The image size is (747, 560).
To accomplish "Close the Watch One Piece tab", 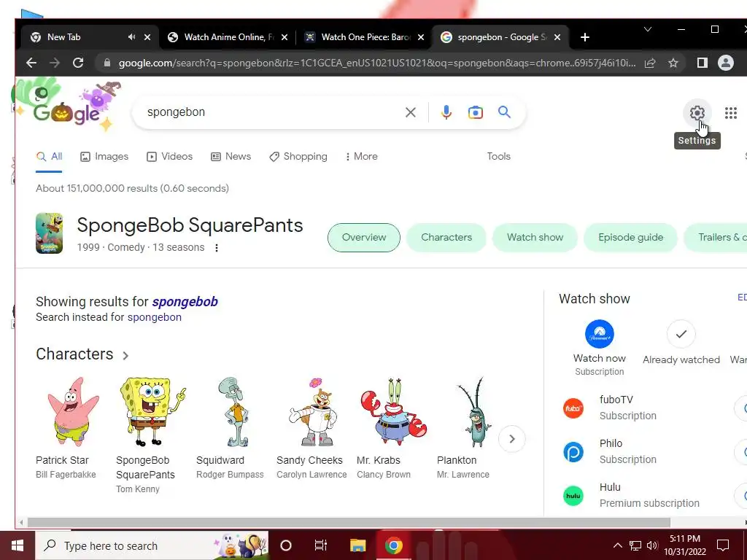I will coord(421,37).
